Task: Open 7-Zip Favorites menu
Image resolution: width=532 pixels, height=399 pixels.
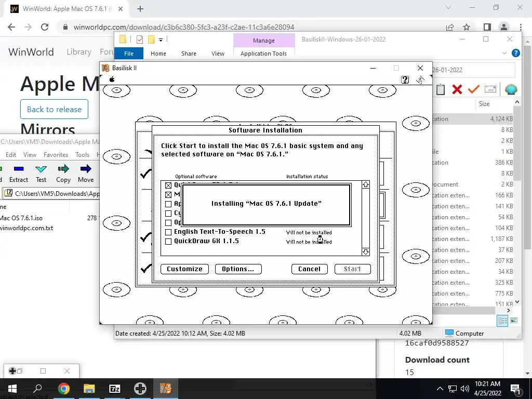Action: [56, 155]
